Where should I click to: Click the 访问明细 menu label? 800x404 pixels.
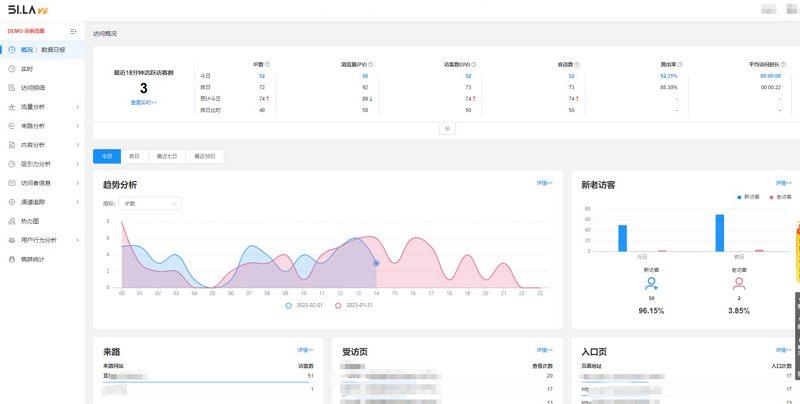[x=33, y=88]
